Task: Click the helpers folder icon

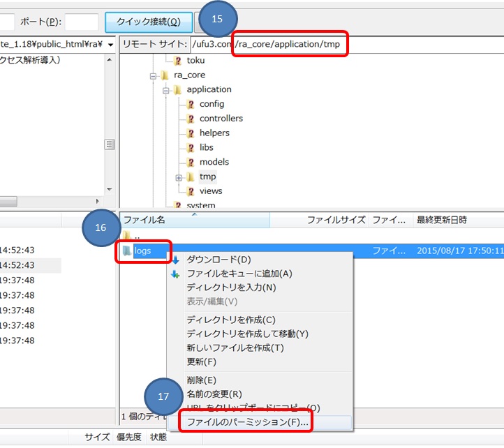Action: (x=190, y=133)
